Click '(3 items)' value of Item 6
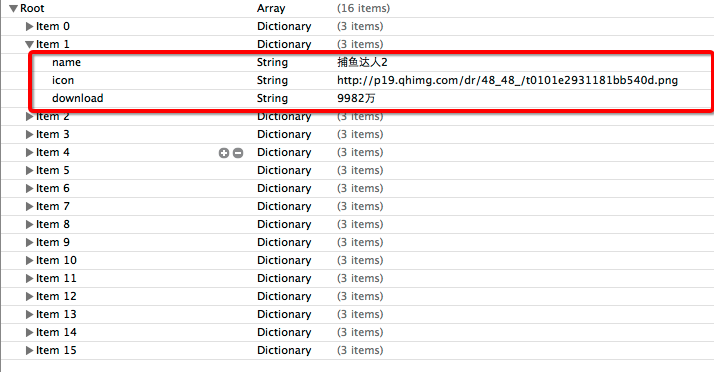The image size is (714, 372). 360,188
